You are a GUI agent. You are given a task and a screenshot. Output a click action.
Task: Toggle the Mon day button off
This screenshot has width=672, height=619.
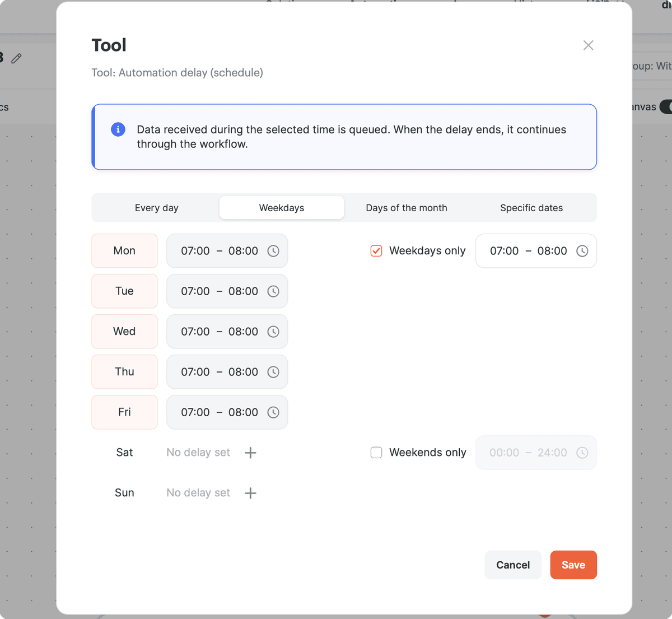click(x=124, y=251)
